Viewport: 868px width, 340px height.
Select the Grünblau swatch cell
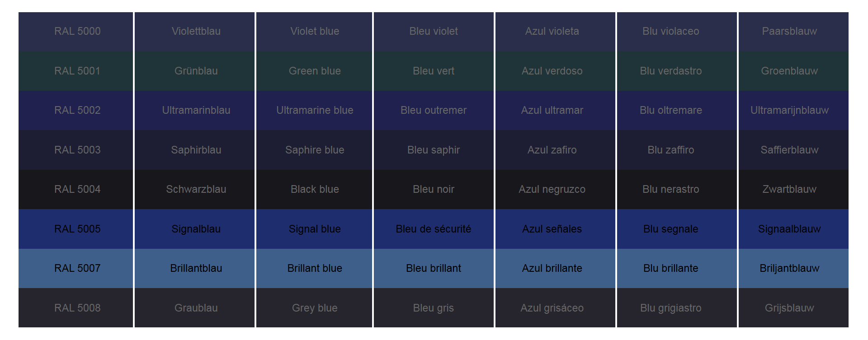coord(196,71)
